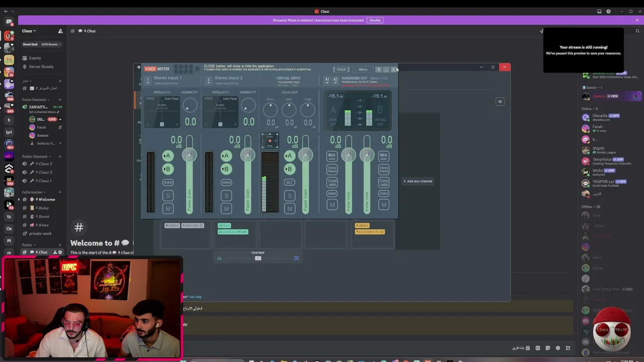The height and width of the screenshot is (362, 644).
Task: Open Discord direct messages home icon
Action: click(x=9, y=22)
